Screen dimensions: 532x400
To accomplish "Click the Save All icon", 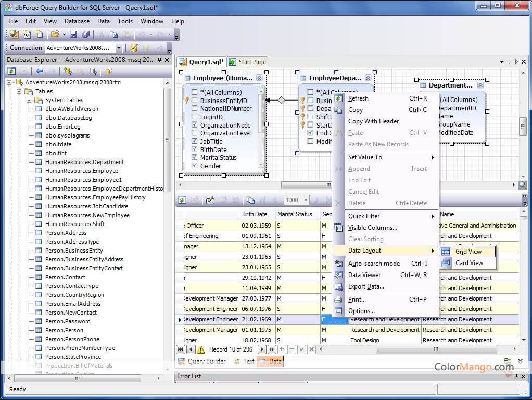I will coord(86,34).
